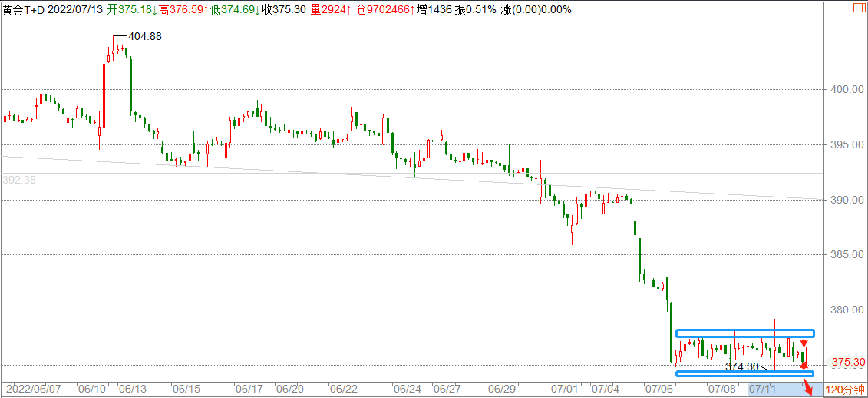
Task: Click the 390.00 price axis label
Action: (848, 200)
